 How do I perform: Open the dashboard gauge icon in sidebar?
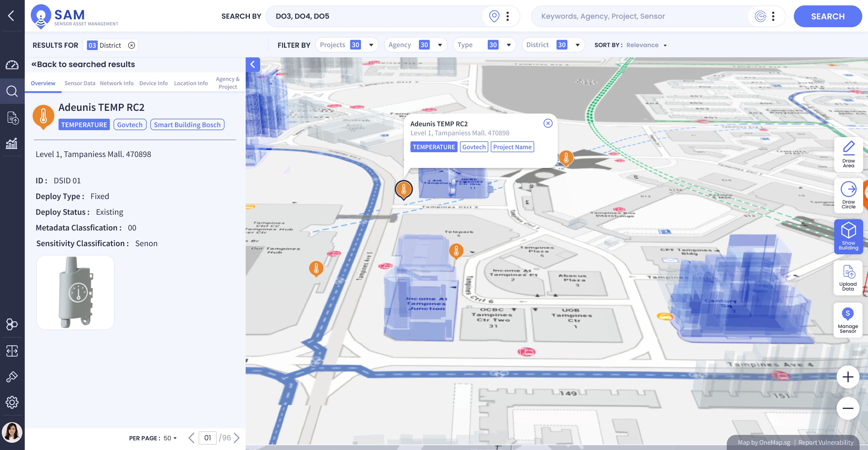tap(12, 65)
